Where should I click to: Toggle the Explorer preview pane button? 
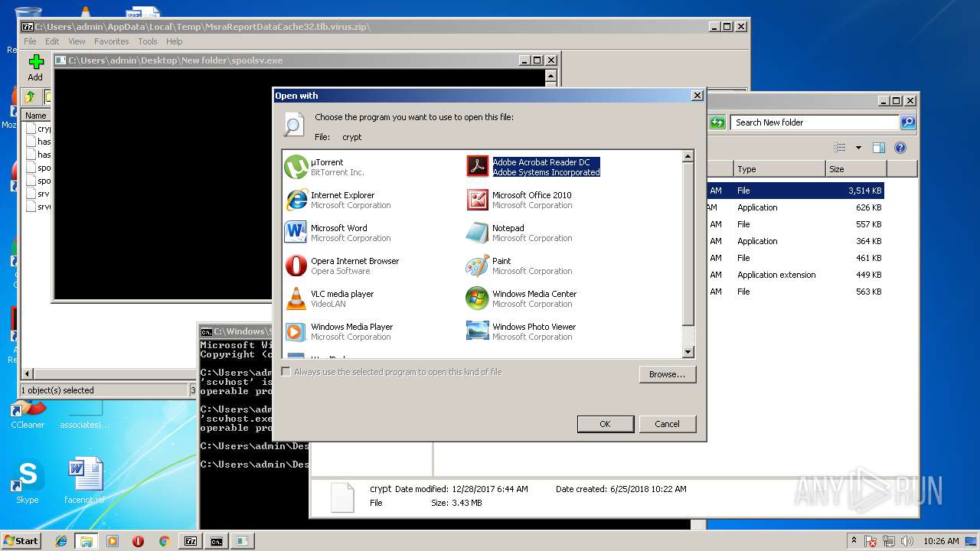(879, 148)
